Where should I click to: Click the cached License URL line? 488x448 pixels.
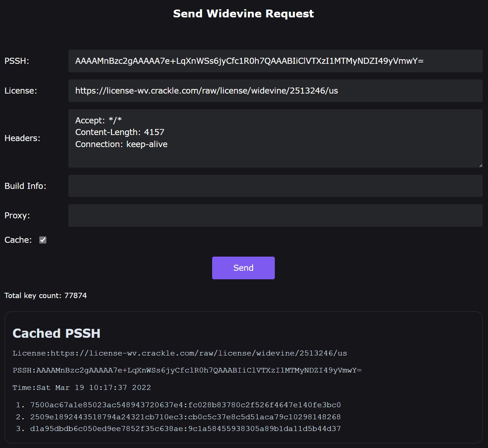(x=180, y=353)
